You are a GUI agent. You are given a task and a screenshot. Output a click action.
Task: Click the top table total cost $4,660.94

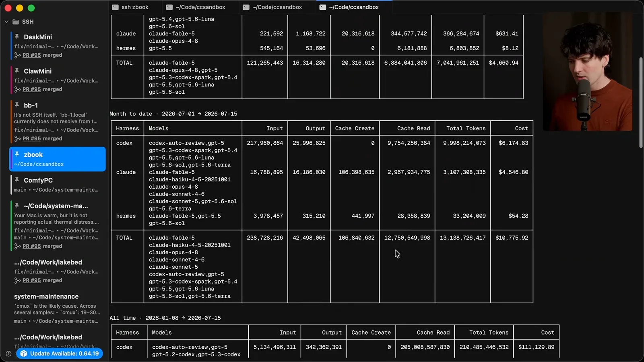pyautogui.click(x=504, y=63)
